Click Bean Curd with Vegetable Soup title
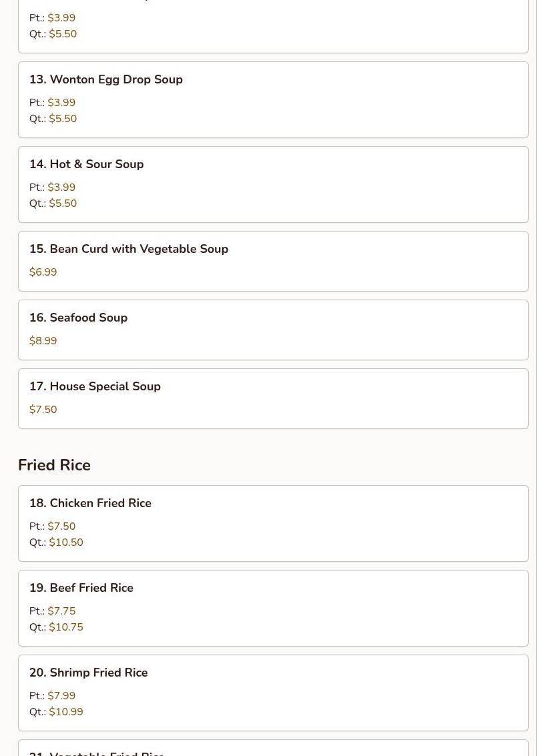The height and width of the screenshot is (756, 550). coord(129,249)
